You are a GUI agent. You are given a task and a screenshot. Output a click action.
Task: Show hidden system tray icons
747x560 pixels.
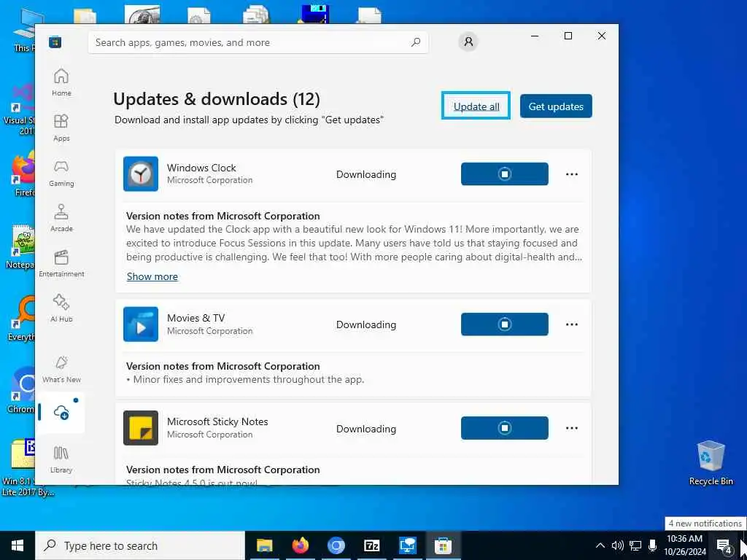(x=600, y=545)
